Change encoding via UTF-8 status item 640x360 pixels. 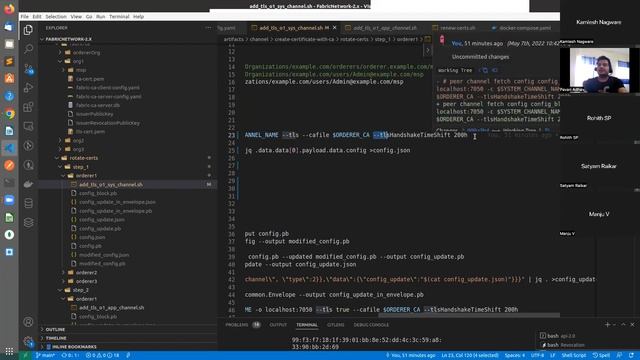[x=537, y=356]
